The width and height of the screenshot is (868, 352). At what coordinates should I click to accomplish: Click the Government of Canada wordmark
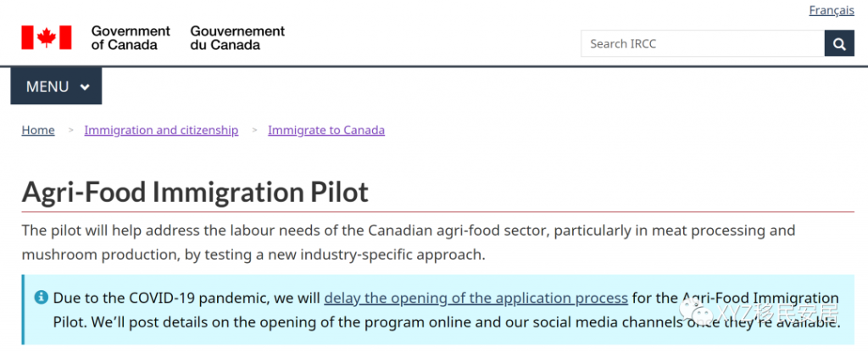pos(131,37)
